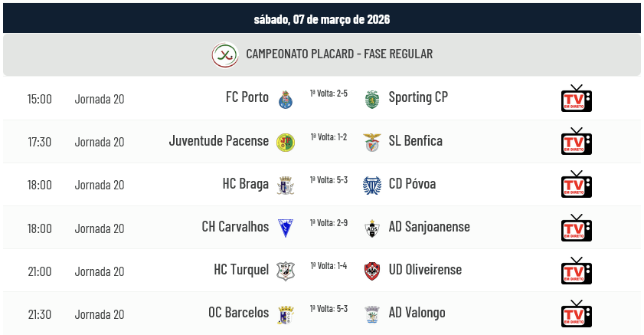Click the CD Póvoa club crest
The width and height of the screenshot is (644, 335).
(372, 185)
